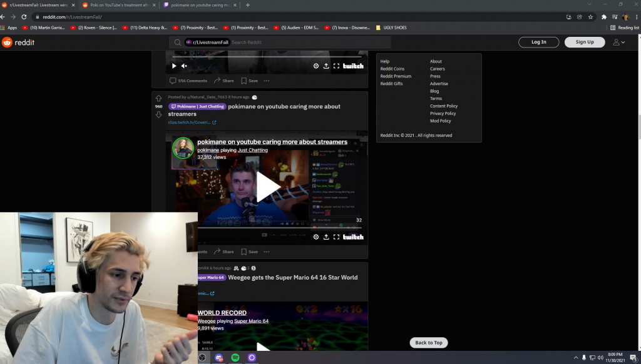Image resolution: width=641 pixels, height=364 pixels.
Task: Switch to the r/LivestreamFail tab
Action: tap(38, 5)
